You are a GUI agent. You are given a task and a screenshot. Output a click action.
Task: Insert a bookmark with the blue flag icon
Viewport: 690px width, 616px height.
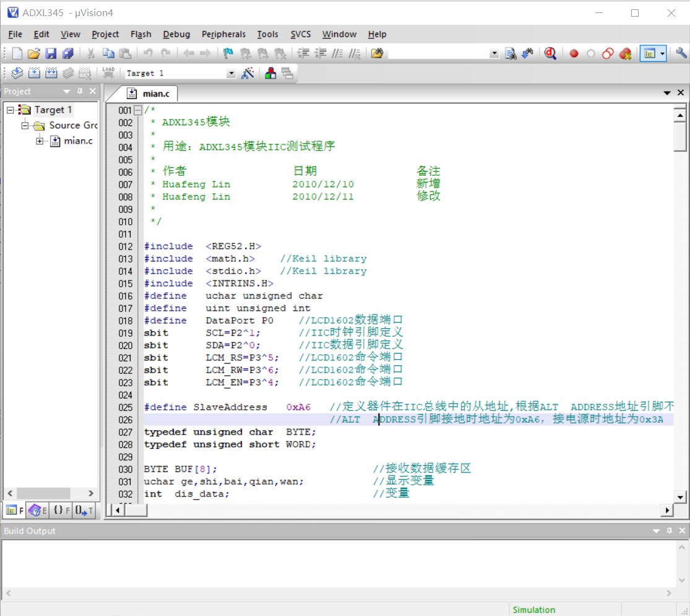click(x=228, y=53)
